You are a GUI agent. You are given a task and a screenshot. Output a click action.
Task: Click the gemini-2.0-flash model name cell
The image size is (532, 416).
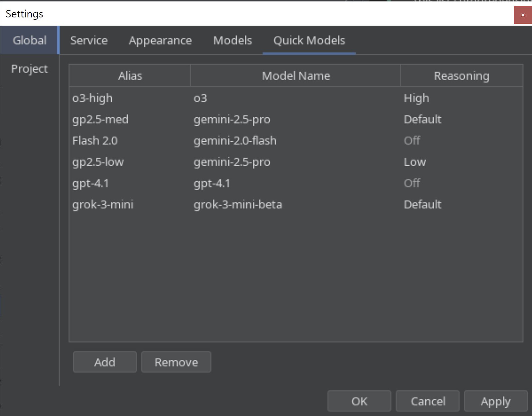pyautogui.click(x=296, y=141)
